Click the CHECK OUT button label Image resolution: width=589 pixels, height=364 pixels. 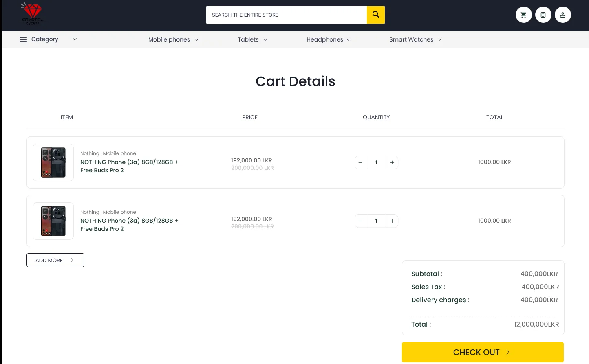476,352
